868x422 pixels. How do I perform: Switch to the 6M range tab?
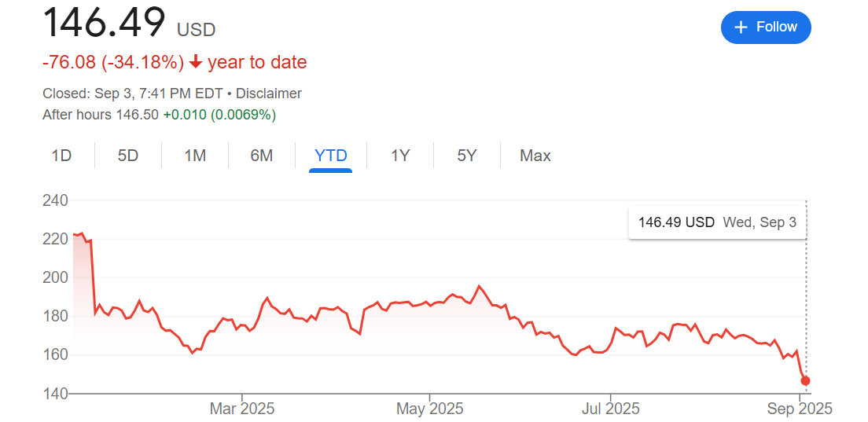pyautogui.click(x=262, y=156)
